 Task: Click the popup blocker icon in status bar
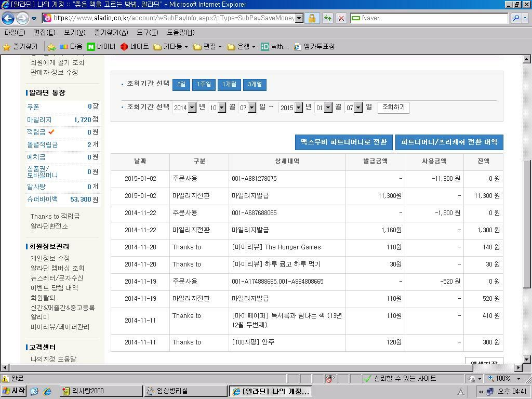pyautogui.click(x=329, y=379)
